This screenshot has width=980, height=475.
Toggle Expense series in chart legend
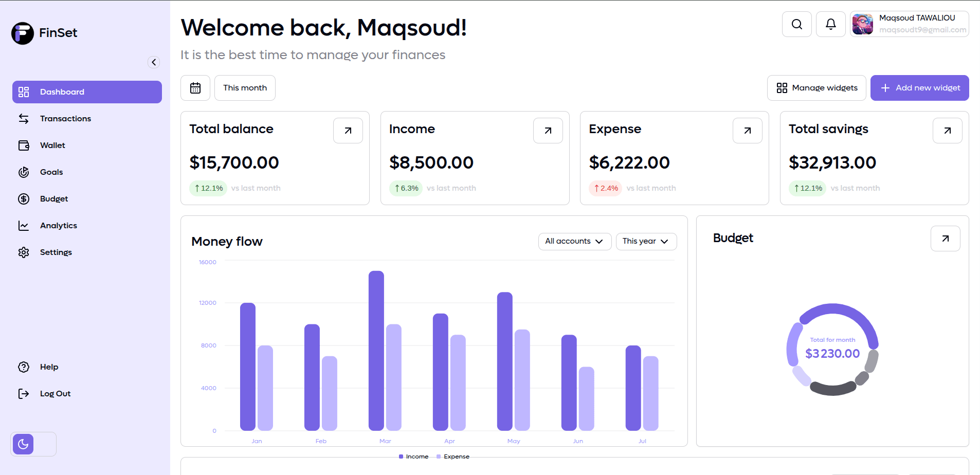click(453, 456)
